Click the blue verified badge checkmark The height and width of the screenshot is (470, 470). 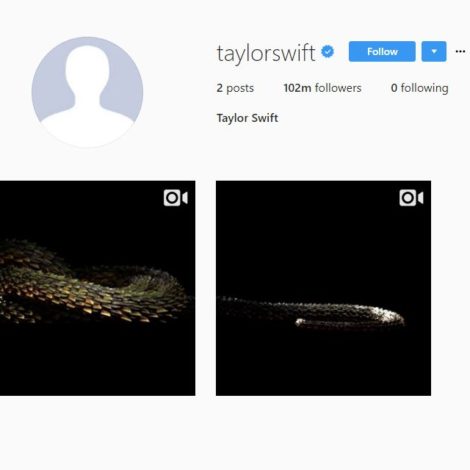328,51
